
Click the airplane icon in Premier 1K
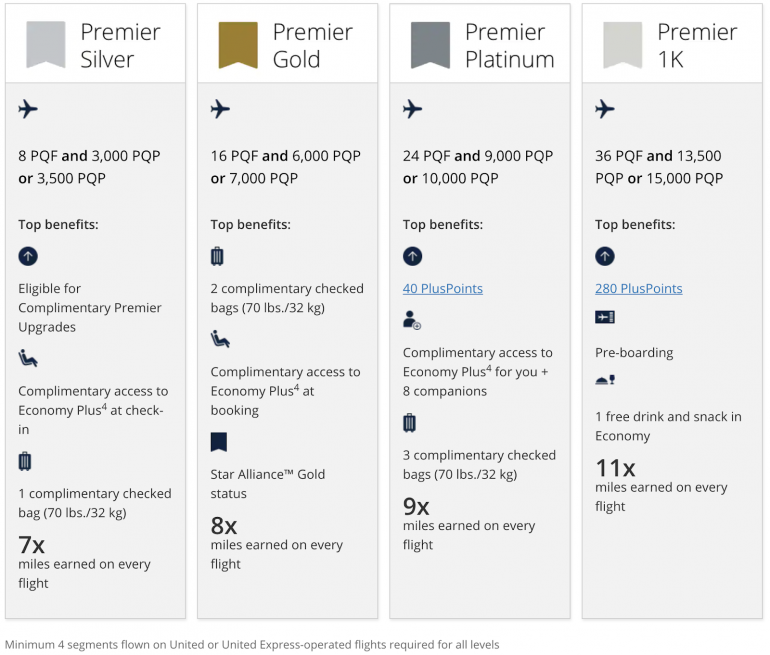(x=604, y=109)
